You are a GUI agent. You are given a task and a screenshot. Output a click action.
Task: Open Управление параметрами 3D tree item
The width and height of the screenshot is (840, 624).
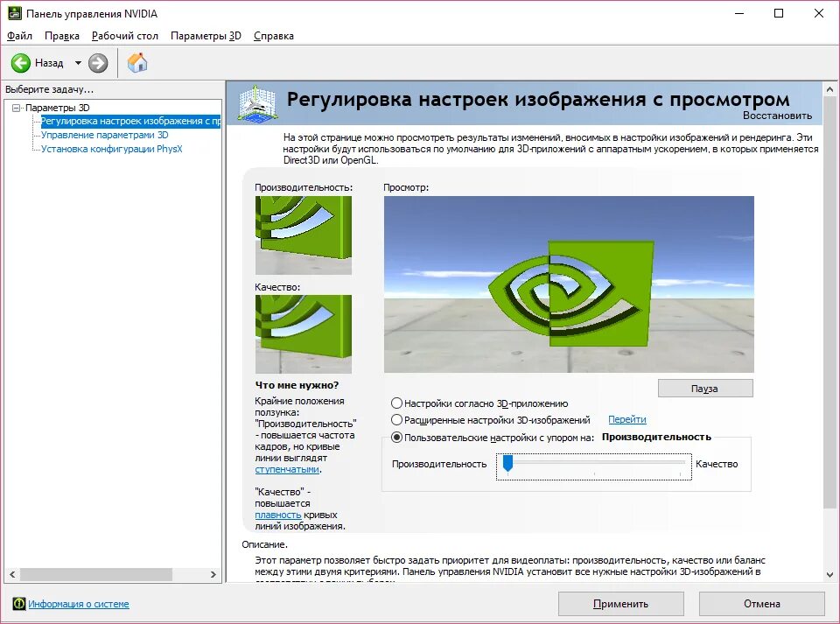coord(104,135)
